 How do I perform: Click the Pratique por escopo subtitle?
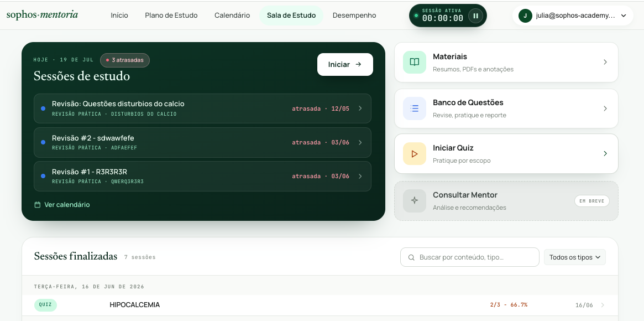click(x=462, y=161)
